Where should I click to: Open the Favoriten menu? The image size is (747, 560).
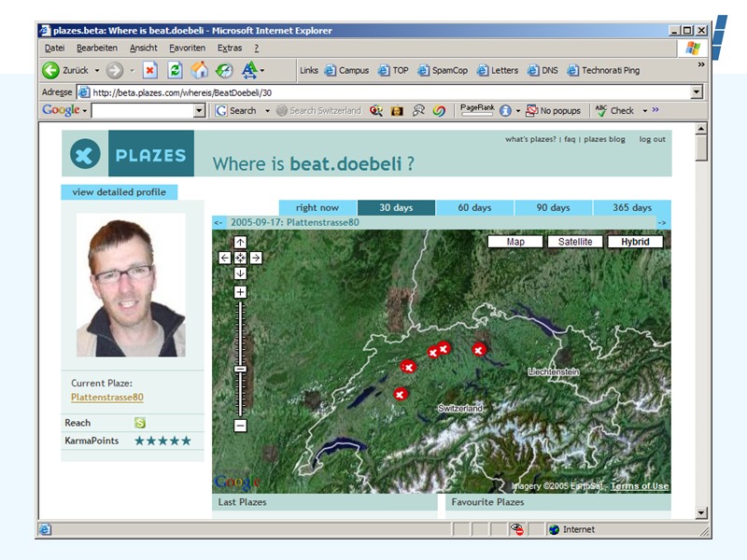187,48
